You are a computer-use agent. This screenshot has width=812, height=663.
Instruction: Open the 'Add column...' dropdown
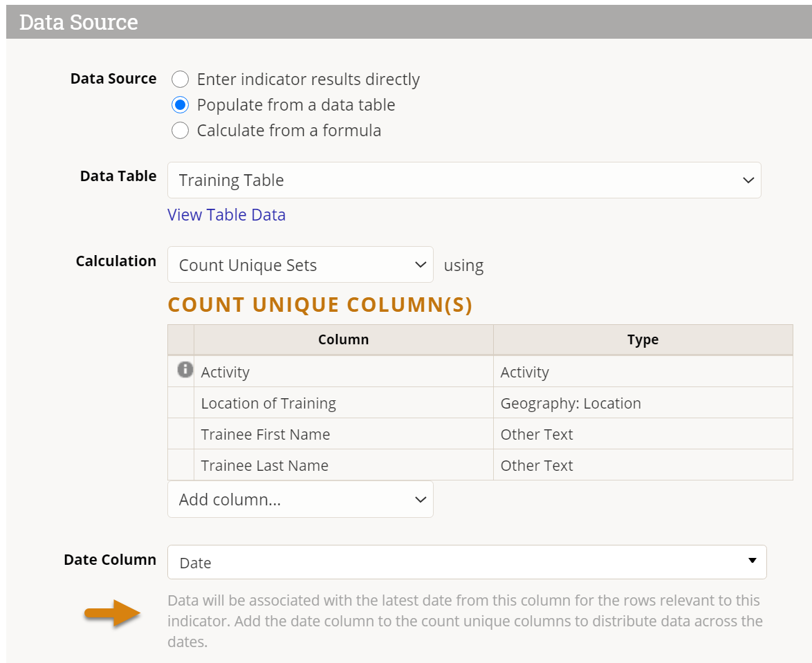click(300, 499)
